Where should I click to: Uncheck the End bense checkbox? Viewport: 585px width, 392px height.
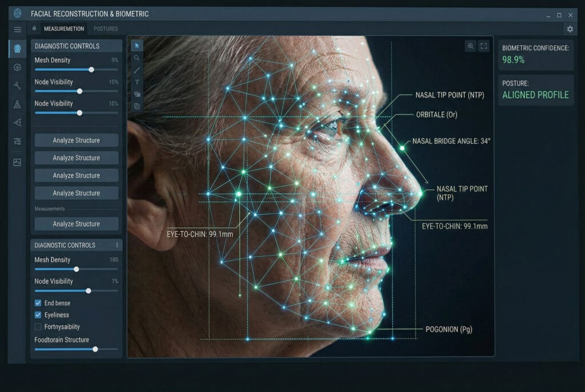pos(38,303)
